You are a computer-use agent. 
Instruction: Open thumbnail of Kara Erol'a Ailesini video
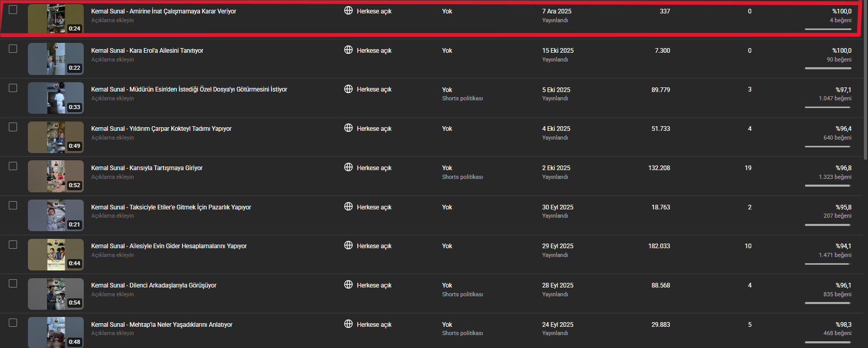56,59
